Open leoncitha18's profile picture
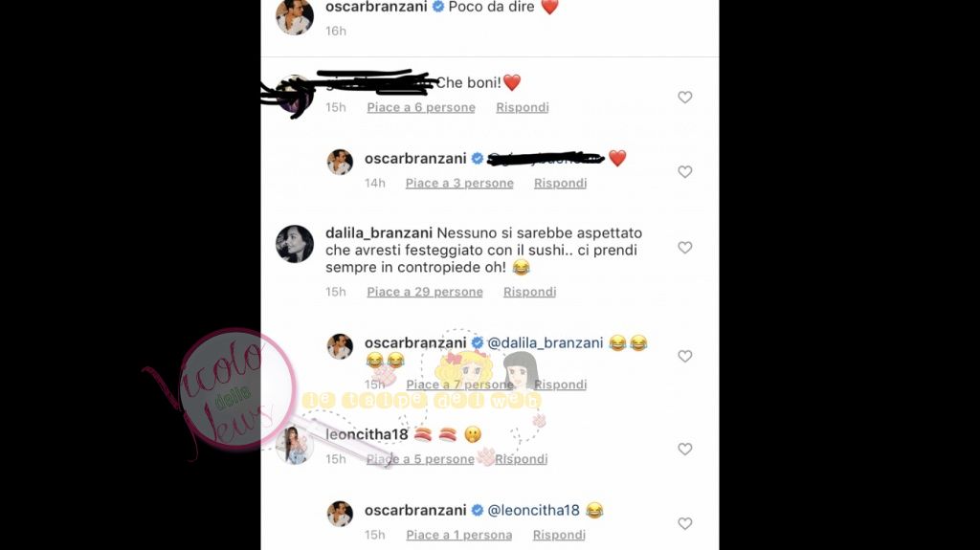Screen dimensions: 980x550 (295, 445)
